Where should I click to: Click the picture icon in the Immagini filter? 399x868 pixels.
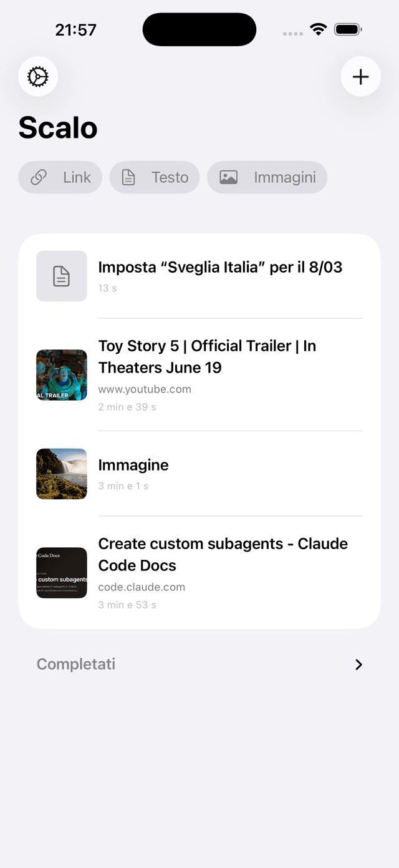pos(229,177)
